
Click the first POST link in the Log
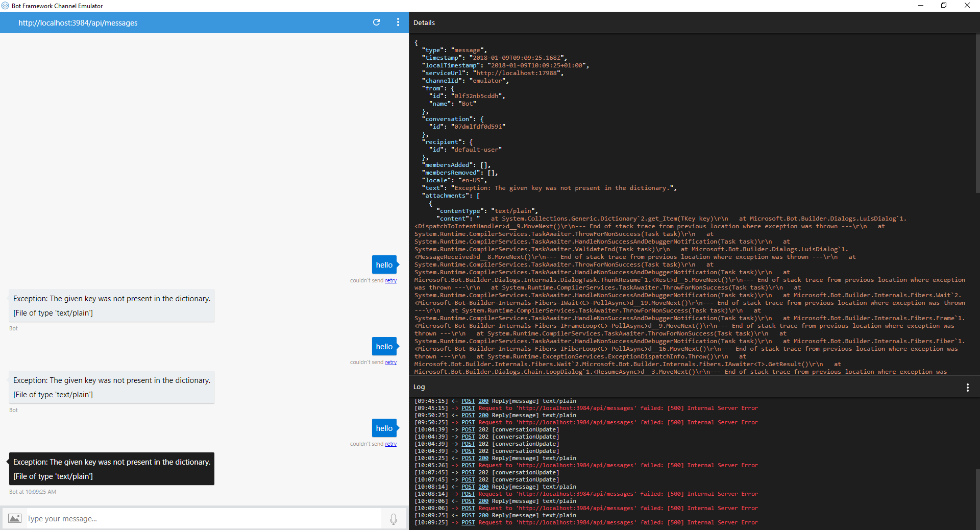point(468,401)
